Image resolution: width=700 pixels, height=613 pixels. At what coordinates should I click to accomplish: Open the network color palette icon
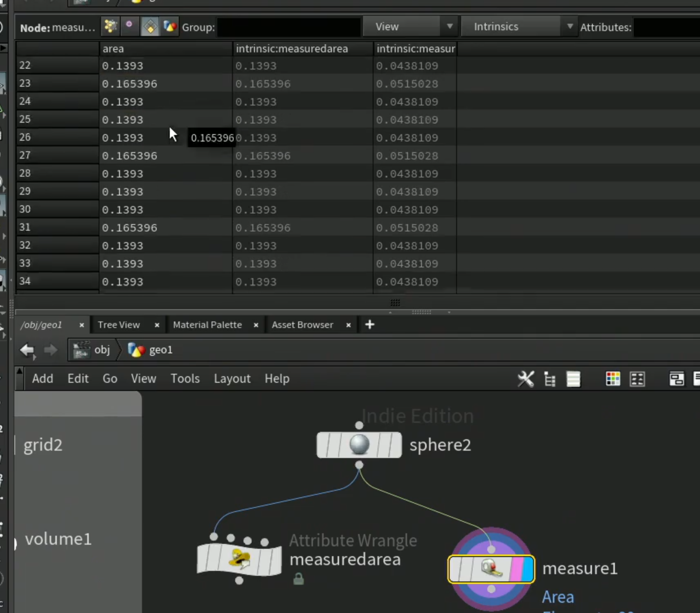tap(613, 379)
